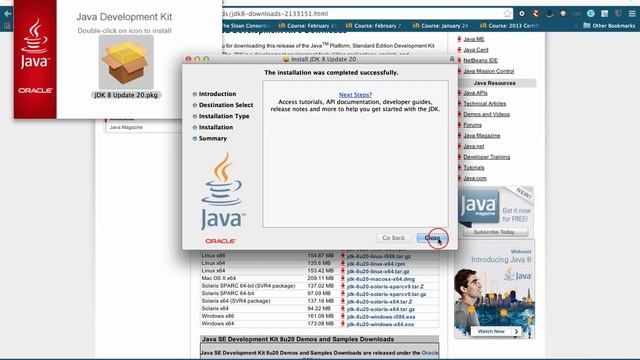Select the Introduction step in the installer sidebar
The width and height of the screenshot is (640, 360).
217,94
